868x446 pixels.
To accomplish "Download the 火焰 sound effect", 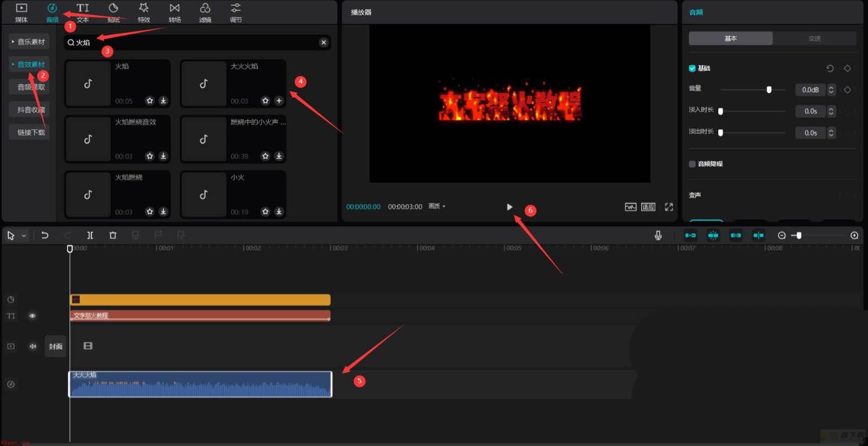I will pos(163,100).
